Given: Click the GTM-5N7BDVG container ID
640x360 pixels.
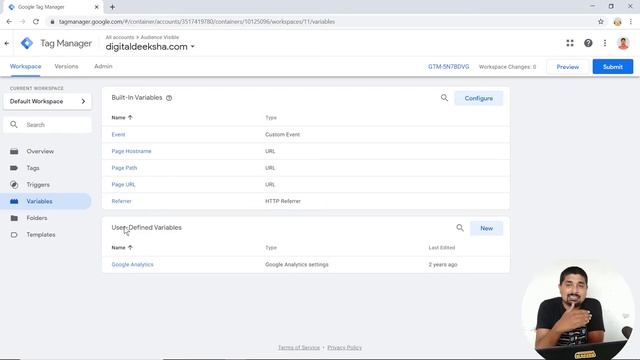Looking at the screenshot, I should point(449,67).
